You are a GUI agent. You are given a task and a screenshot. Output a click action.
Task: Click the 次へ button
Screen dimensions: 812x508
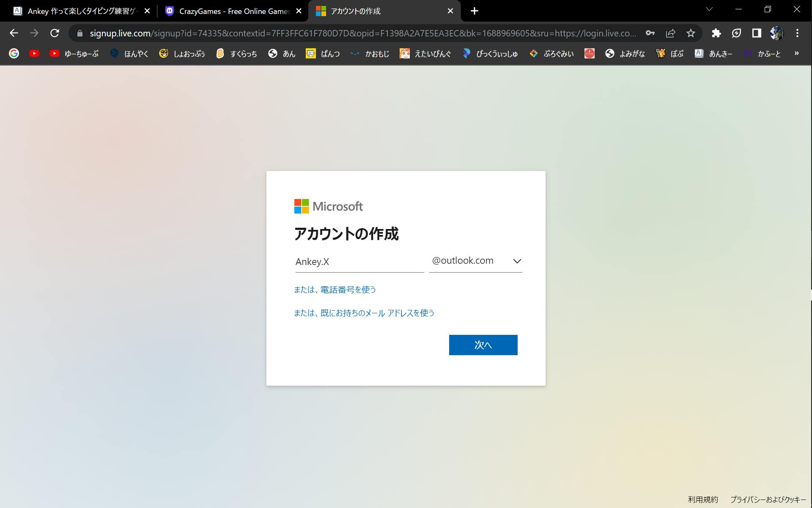pyautogui.click(x=483, y=345)
